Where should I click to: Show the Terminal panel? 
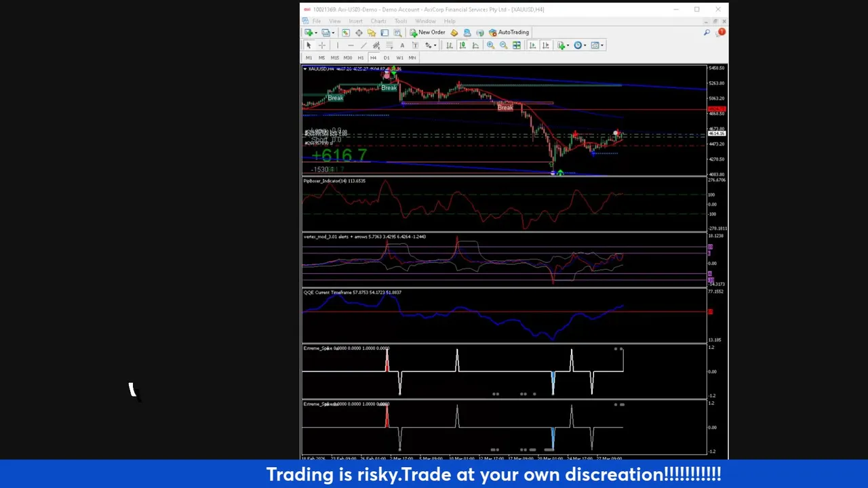pos(384,33)
